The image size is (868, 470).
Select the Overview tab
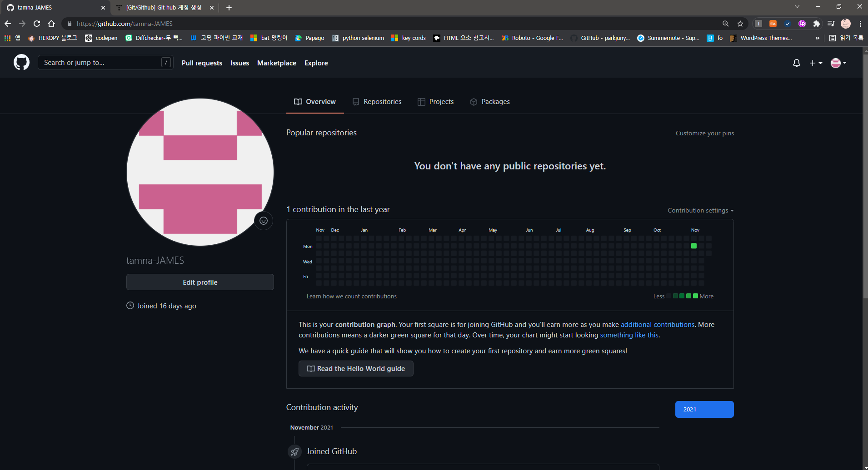[315, 102]
